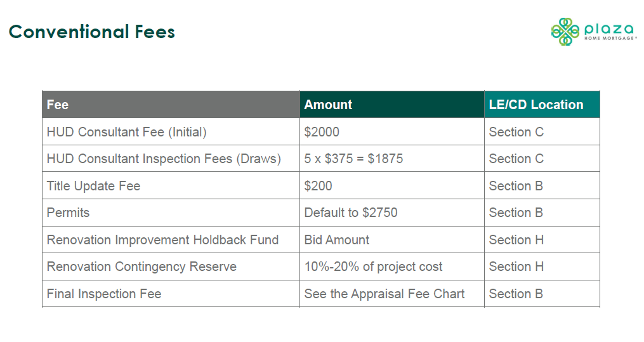Click the "Fee" column header
Viewport: 644px width, 342px height.
pyautogui.click(x=58, y=105)
